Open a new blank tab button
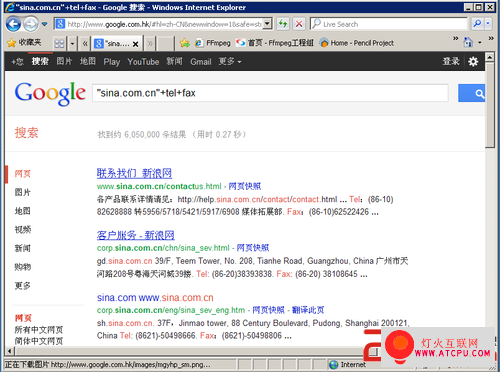 165,44
